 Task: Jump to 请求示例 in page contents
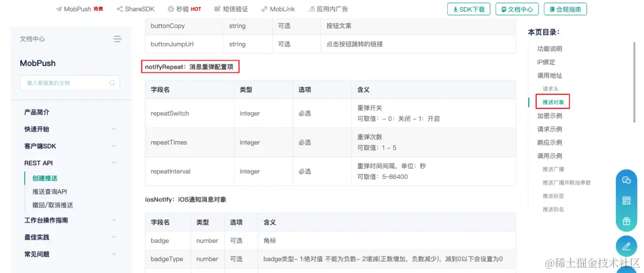point(550,129)
